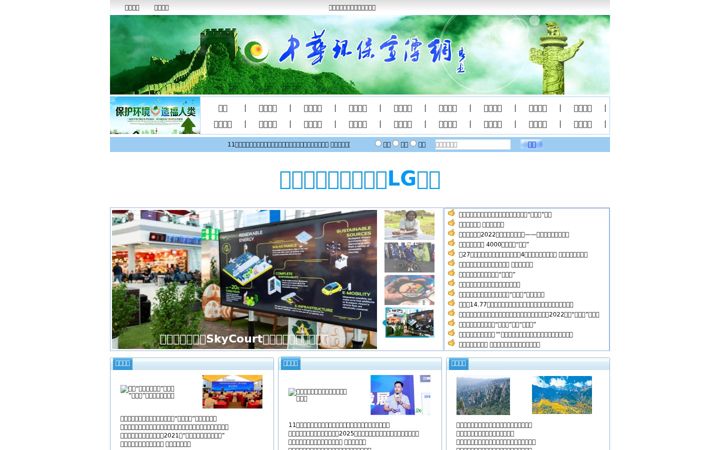720x450 pixels.
Task: Focus the keyword search input field
Action: click(472, 145)
